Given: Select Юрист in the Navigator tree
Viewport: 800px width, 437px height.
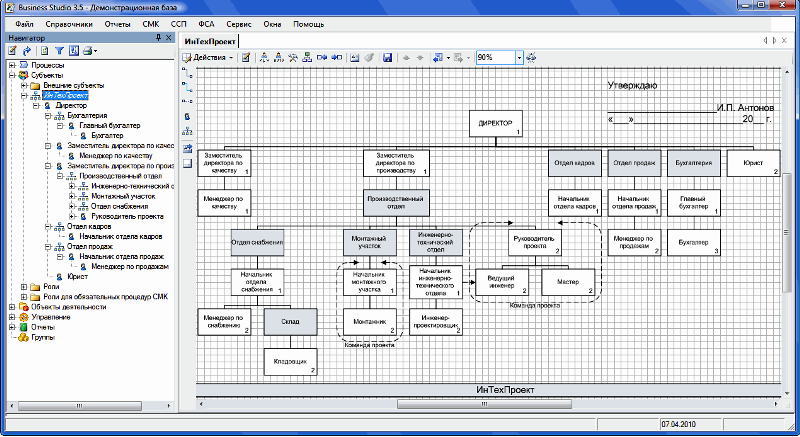Looking at the screenshot, I should pos(78,277).
